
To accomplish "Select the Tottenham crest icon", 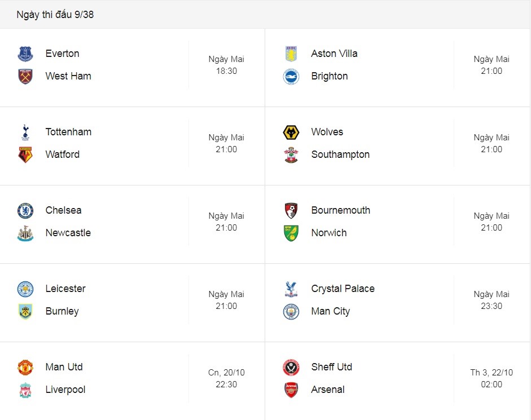I will (25, 132).
